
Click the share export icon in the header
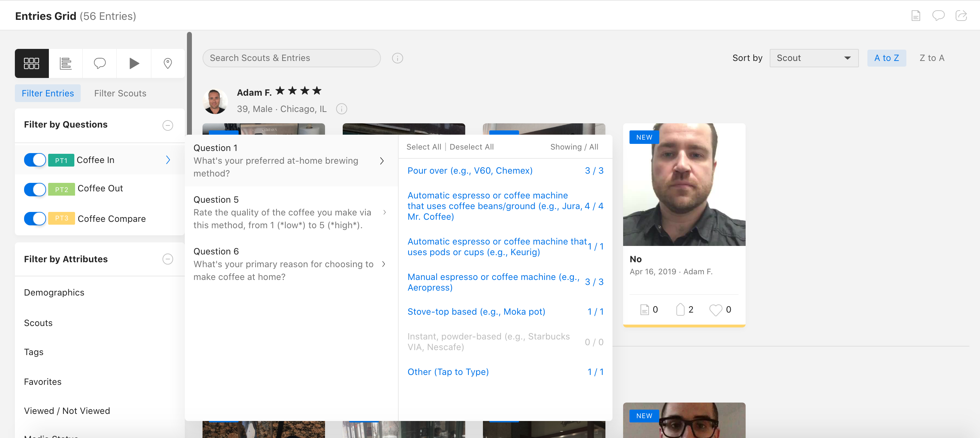(961, 16)
